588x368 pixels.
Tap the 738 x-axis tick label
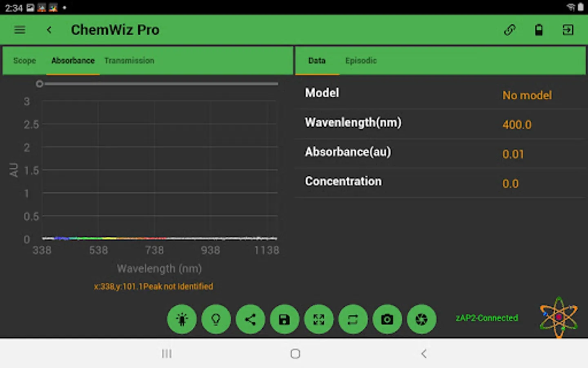tap(154, 250)
